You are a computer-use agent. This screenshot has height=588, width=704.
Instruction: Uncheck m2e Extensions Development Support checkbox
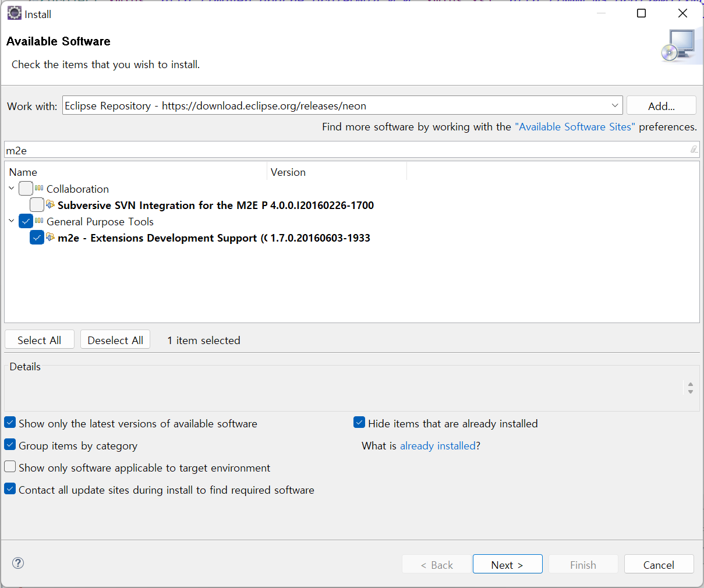[x=37, y=237]
